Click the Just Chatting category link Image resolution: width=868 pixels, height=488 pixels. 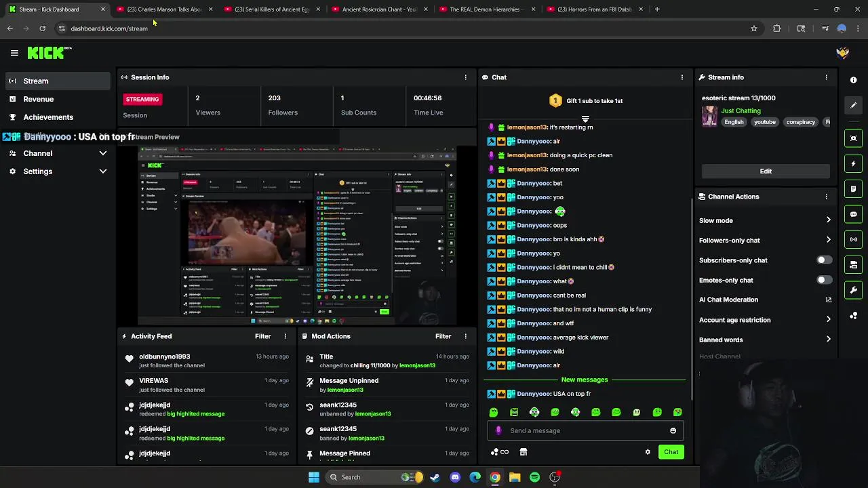click(741, 110)
